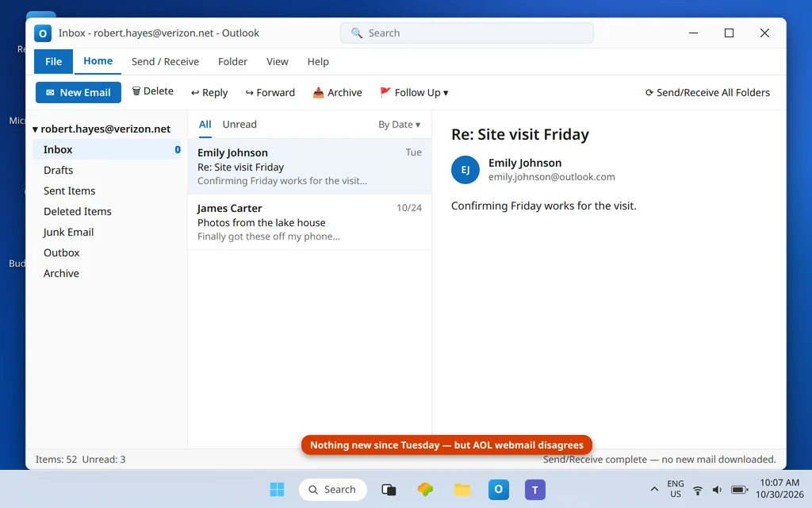Click the battery tray icon
812x508 pixels.
(x=740, y=490)
